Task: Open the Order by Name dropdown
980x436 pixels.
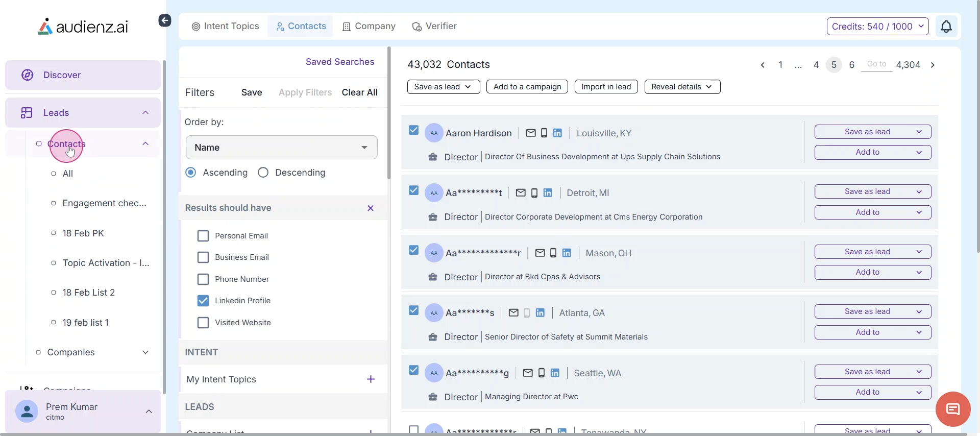Action: pyautogui.click(x=282, y=148)
